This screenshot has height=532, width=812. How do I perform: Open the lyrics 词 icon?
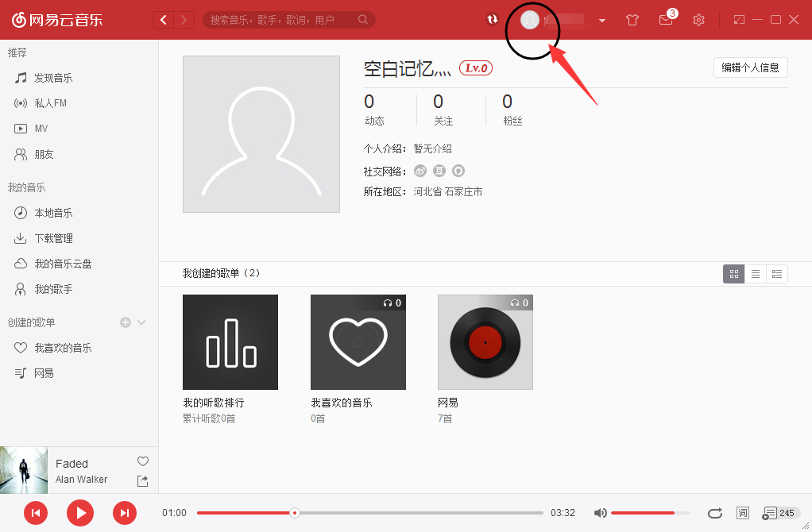click(743, 513)
